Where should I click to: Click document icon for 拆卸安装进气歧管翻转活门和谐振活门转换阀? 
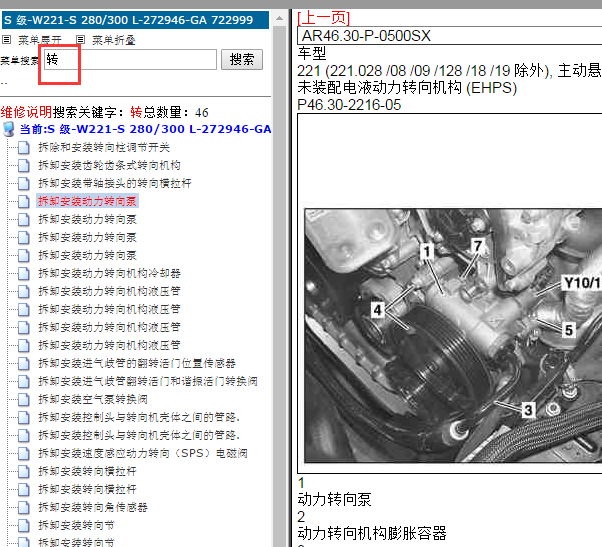(24, 381)
